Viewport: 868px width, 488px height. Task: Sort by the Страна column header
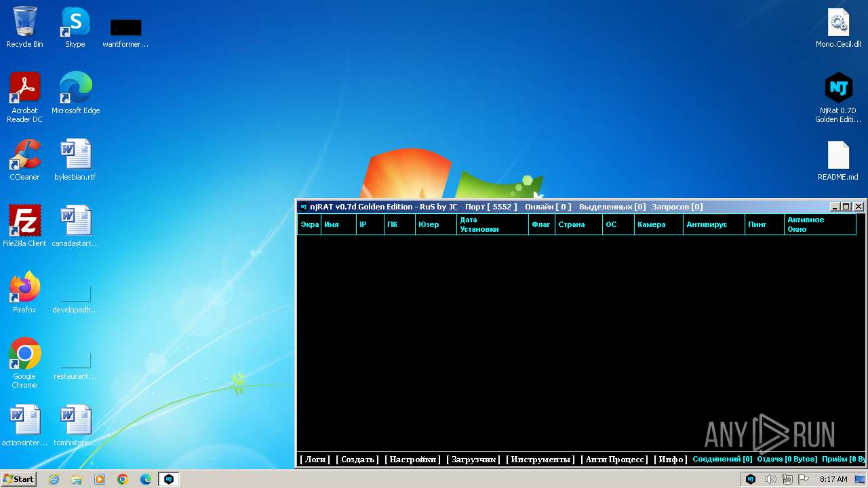click(578, 224)
